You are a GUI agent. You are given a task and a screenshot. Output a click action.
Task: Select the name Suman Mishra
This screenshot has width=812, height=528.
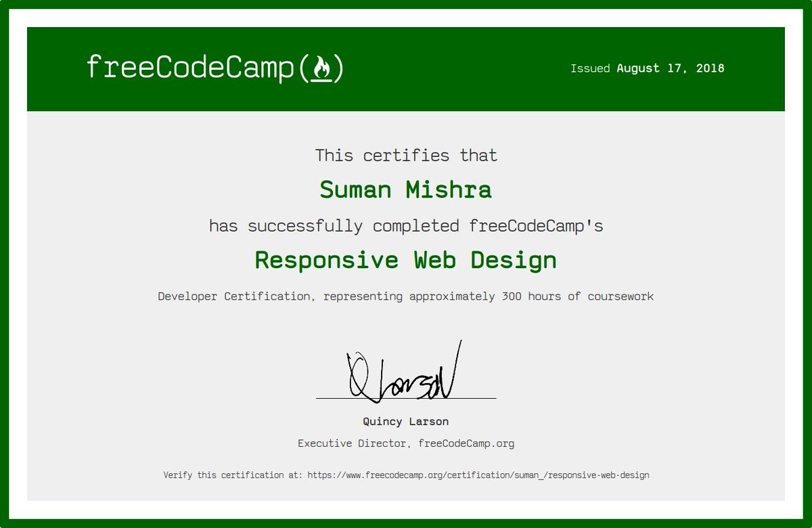pos(406,190)
